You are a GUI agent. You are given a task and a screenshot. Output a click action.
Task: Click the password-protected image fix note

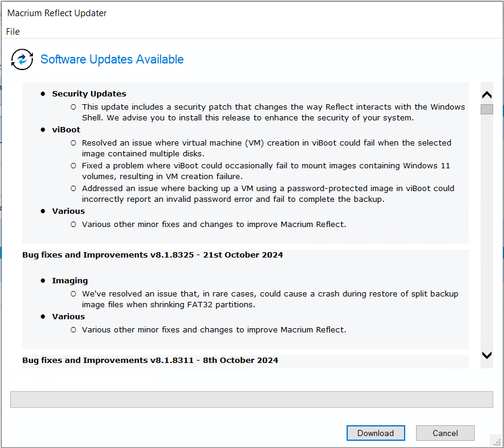point(268,193)
